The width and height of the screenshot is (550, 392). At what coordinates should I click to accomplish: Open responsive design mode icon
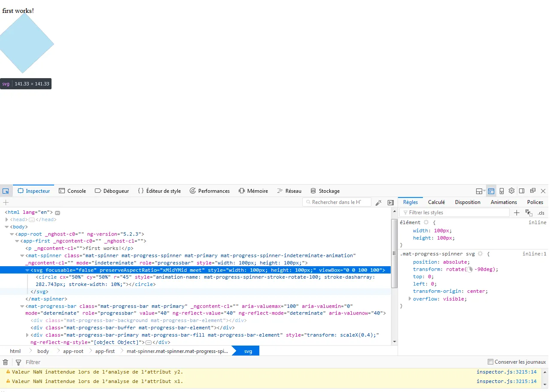coord(501,191)
